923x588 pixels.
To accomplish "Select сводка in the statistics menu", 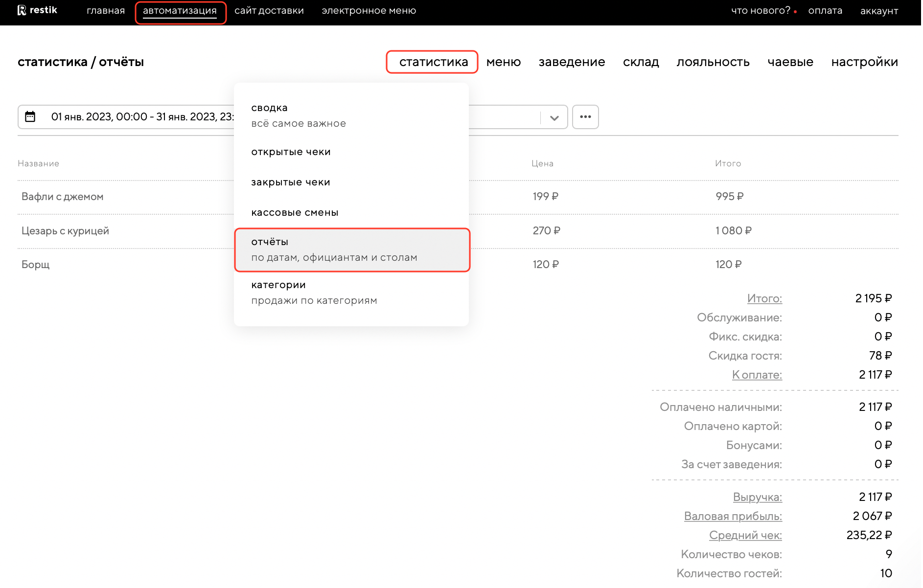I will [x=299, y=115].
